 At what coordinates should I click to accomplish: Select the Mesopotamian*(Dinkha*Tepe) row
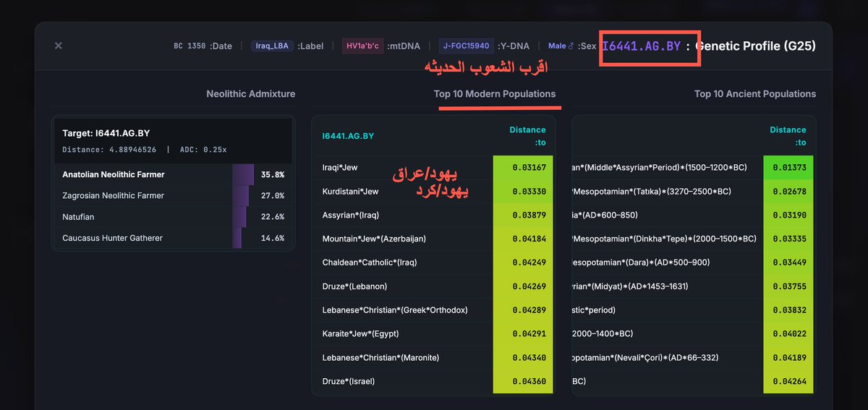click(x=693, y=239)
